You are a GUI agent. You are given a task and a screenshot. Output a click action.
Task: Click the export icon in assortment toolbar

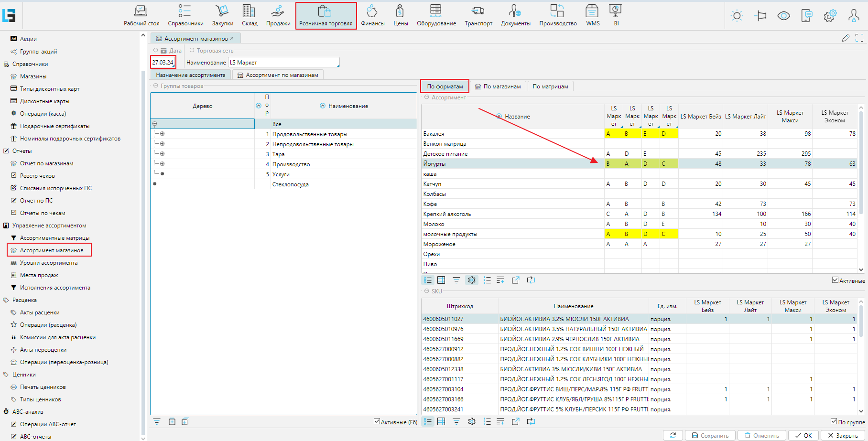[x=515, y=280]
